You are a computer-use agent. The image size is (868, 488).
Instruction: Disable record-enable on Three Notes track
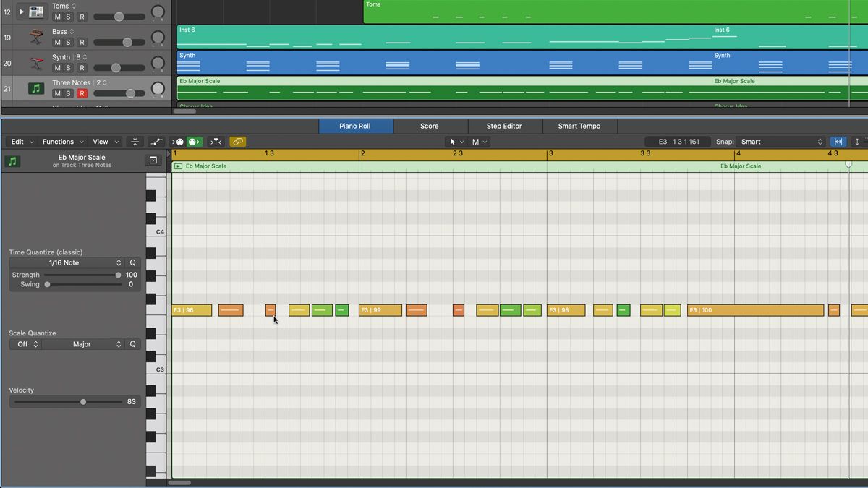[x=82, y=92]
